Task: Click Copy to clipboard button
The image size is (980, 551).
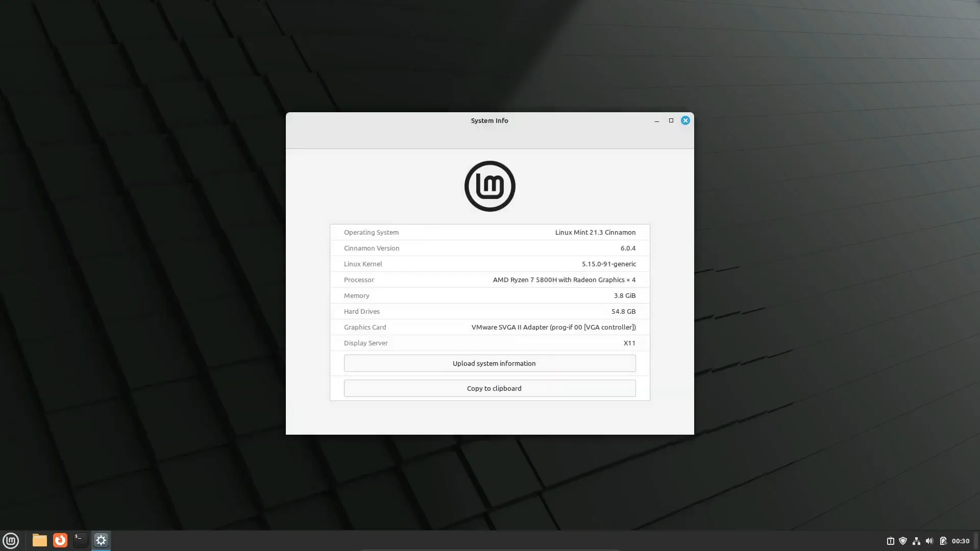Action: (490, 388)
